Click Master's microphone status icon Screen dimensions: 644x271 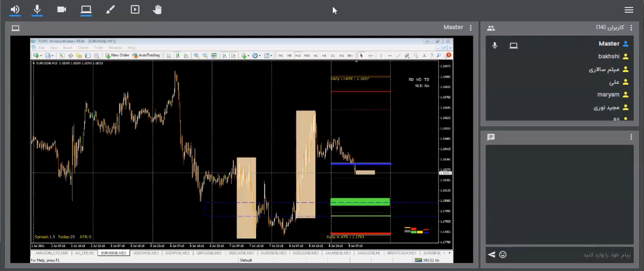(495, 46)
